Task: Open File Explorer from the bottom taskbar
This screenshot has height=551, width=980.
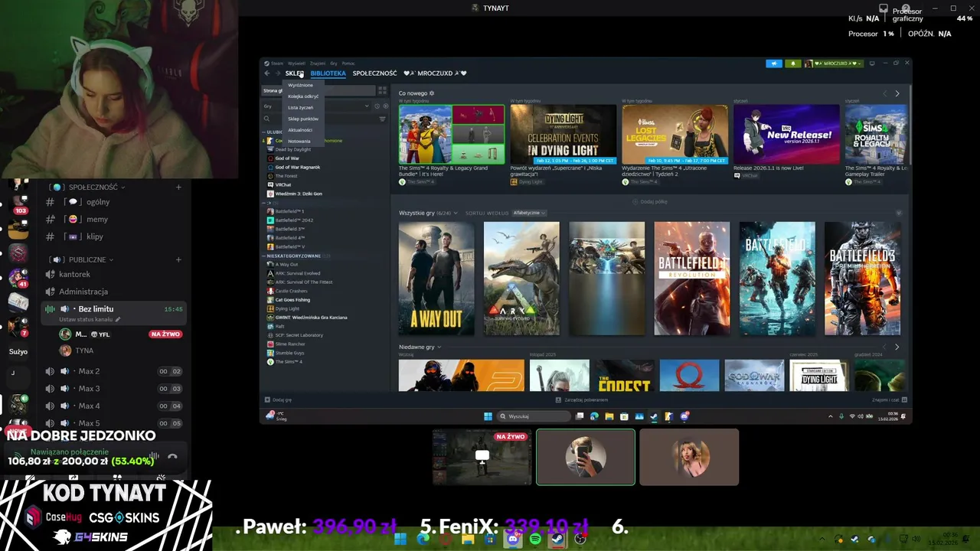Action: click(468, 539)
